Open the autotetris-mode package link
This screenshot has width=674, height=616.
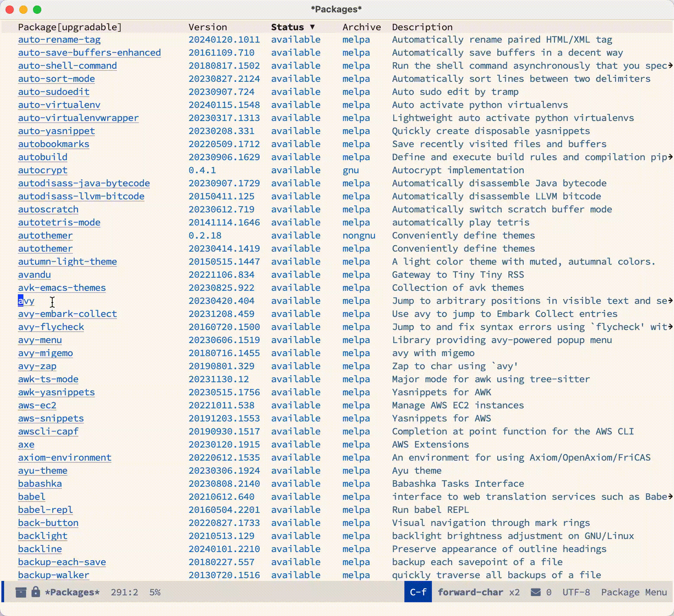[59, 222]
